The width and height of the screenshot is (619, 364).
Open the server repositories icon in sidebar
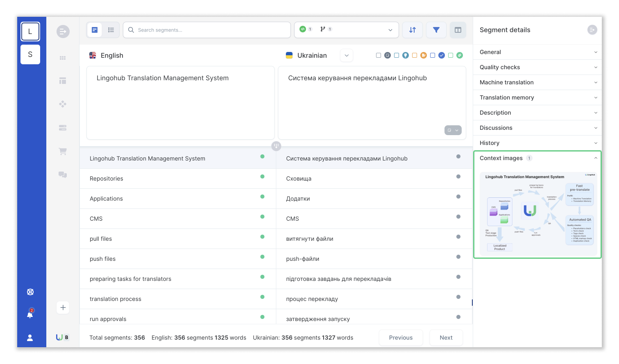pyautogui.click(x=63, y=128)
